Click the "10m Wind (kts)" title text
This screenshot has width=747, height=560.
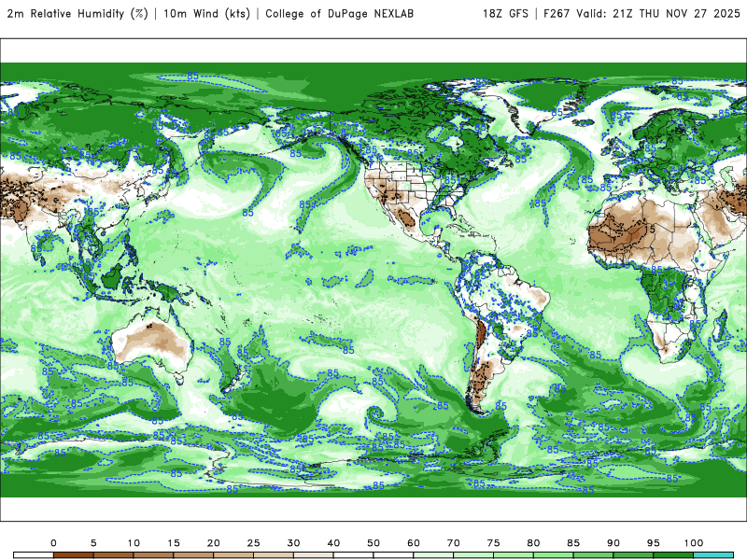[x=206, y=13]
